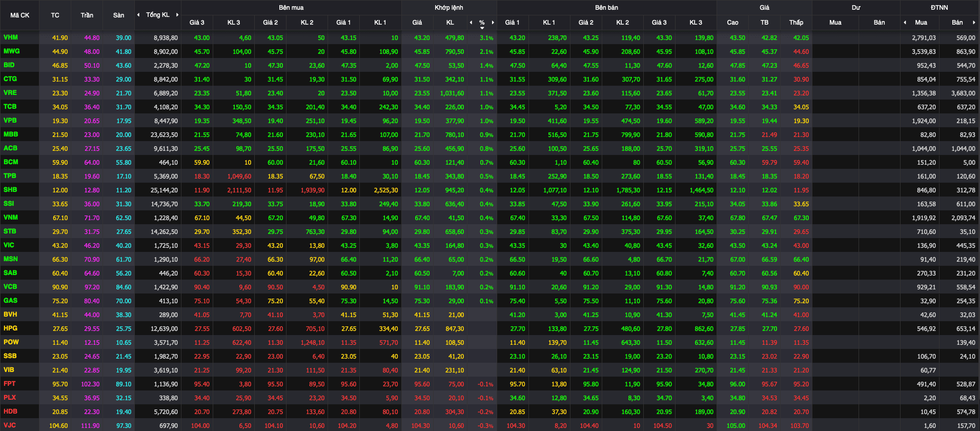The height and width of the screenshot is (431, 980).
Task: Click the Bên mua group header
Action: coord(291,8)
